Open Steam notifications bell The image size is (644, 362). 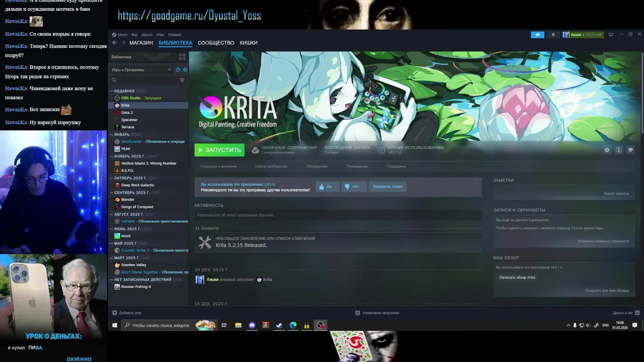point(553,35)
